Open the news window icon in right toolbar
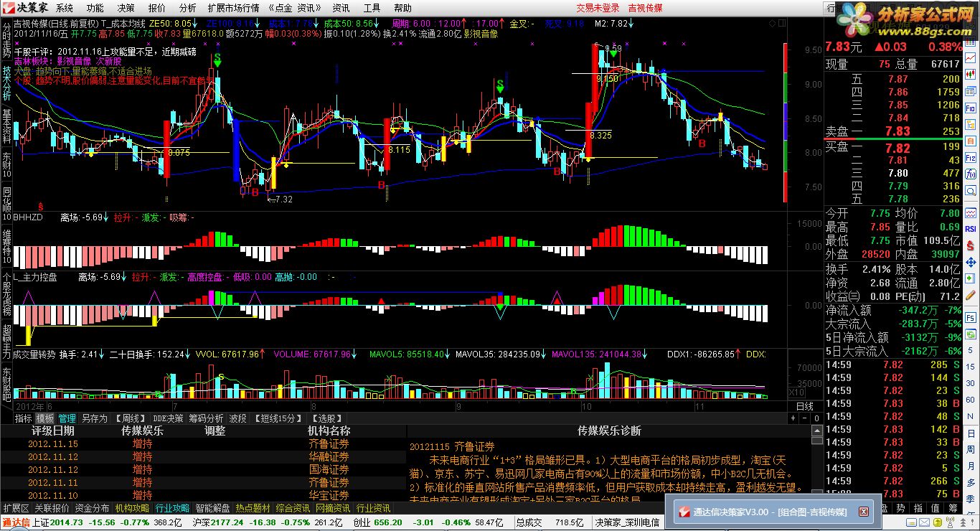980x531 pixels. (x=971, y=91)
